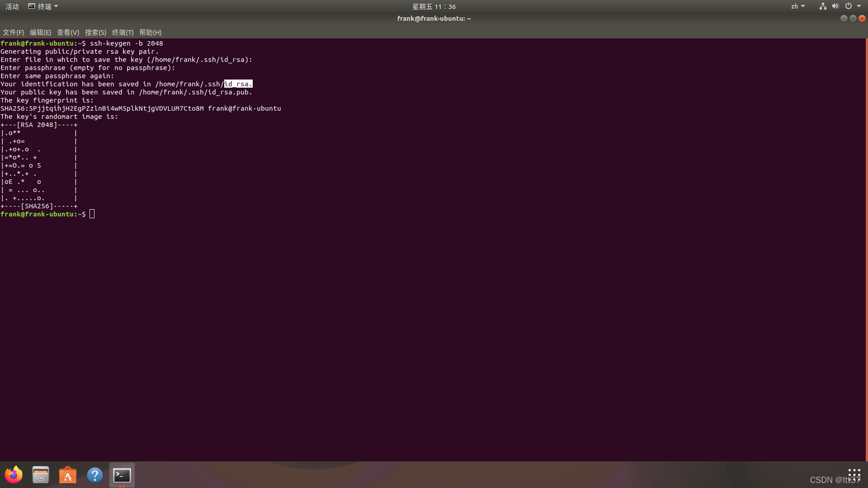This screenshot has height=488, width=868.
Task: Open Ubuntu Software center icon
Action: tap(68, 475)
